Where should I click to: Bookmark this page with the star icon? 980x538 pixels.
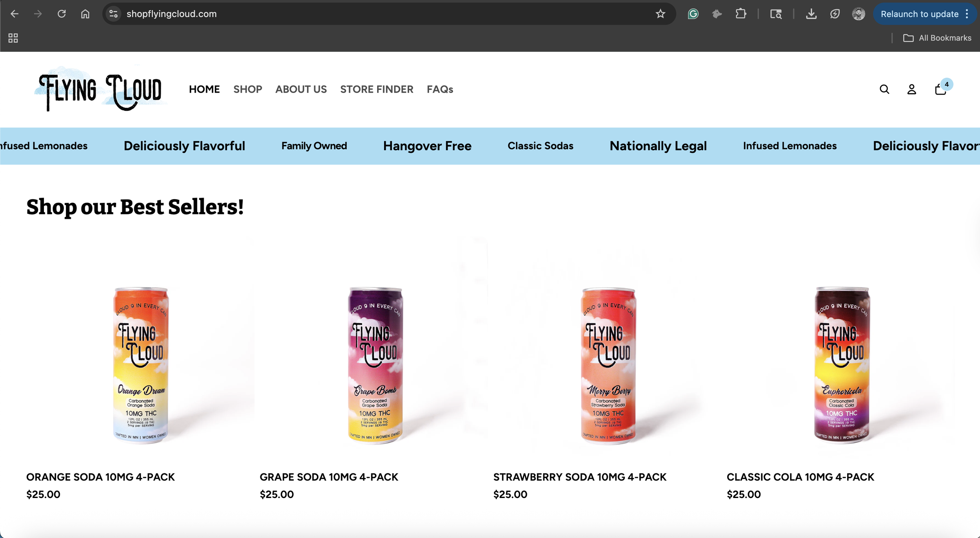(x=661, y=14)
